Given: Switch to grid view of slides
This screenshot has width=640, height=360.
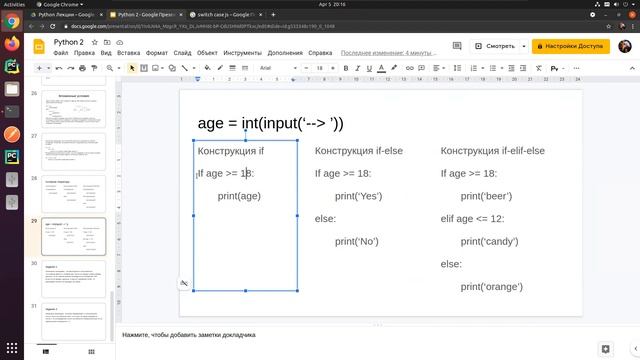Looking at the screenshot, I should click(x=91, y=351).
